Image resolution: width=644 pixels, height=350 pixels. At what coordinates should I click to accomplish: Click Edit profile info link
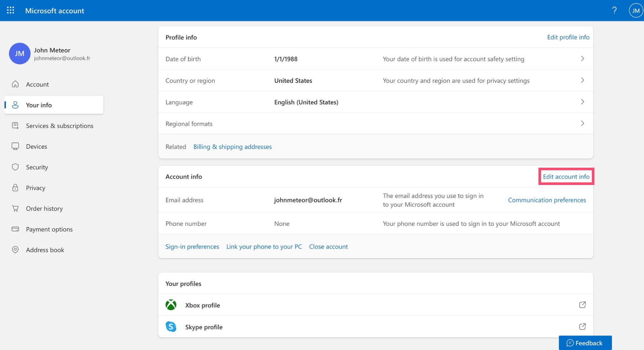pyautogui.click(x=568, y=37)
